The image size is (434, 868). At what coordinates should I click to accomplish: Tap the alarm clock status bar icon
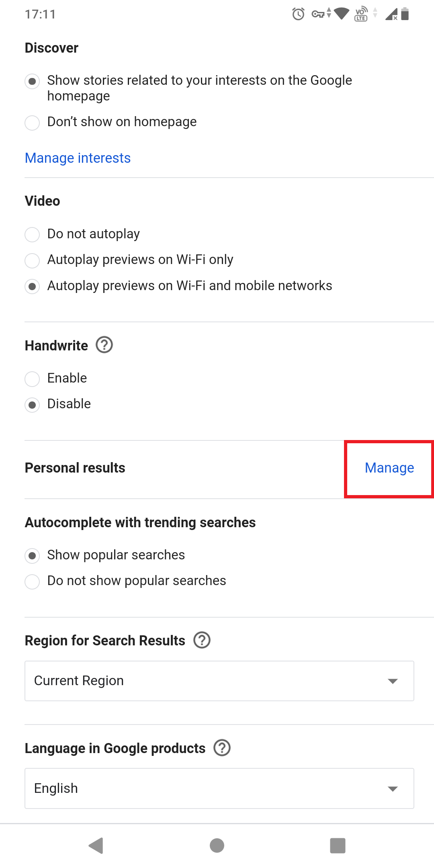298,14
